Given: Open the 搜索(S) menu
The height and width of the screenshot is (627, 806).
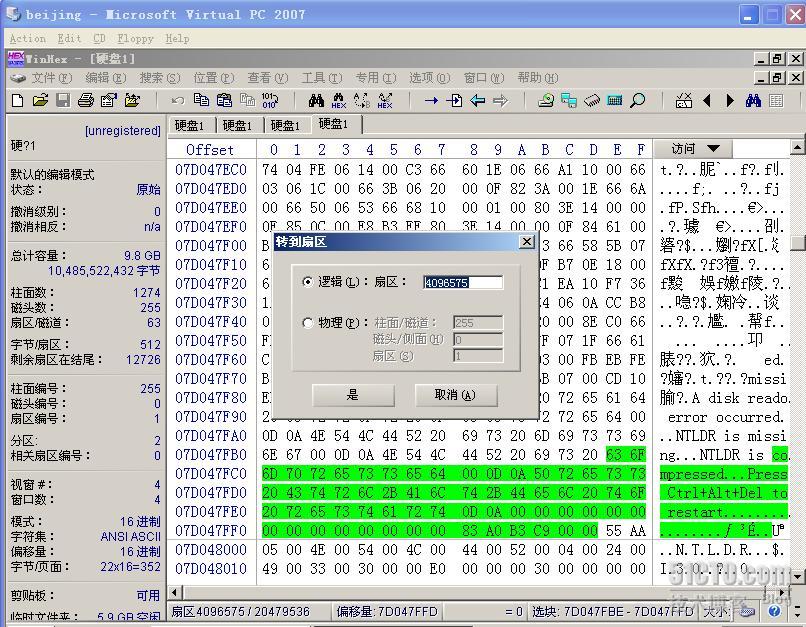Looking at the screenshot, I should coord(160,78).
